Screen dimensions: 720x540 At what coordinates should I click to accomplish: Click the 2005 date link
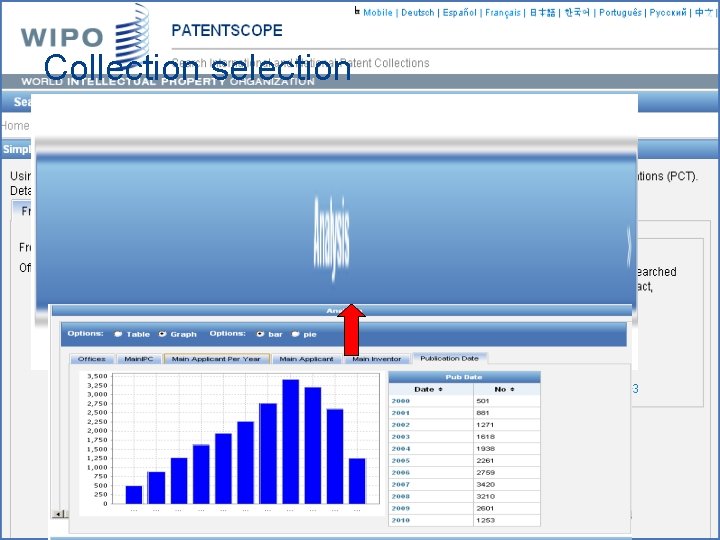click(400, 461)
